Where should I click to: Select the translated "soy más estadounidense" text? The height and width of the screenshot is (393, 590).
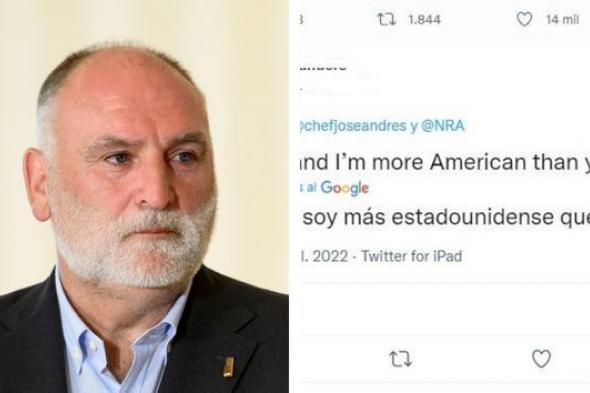click(447, 218)
